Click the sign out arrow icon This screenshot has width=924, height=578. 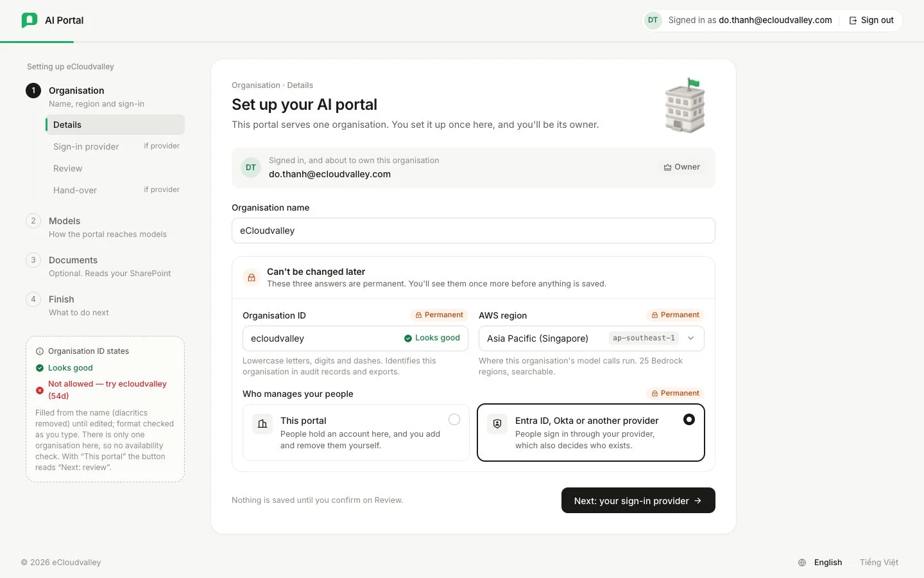tap(853, 21)
